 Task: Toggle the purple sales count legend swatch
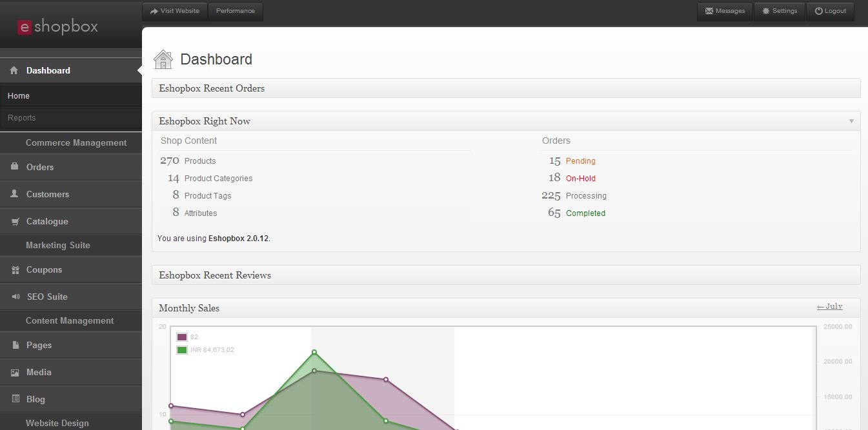click(182, 337)
